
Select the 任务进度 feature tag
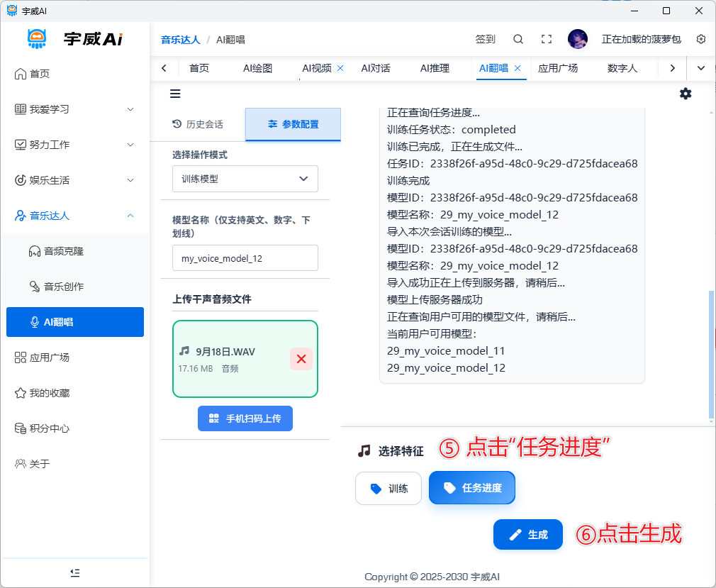[x=472, y=488]
